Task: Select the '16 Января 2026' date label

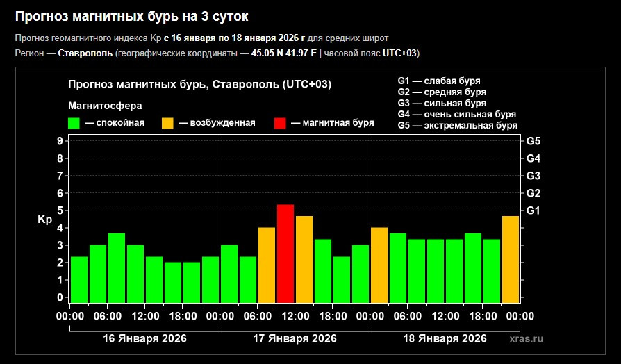Action: point(144,338)
